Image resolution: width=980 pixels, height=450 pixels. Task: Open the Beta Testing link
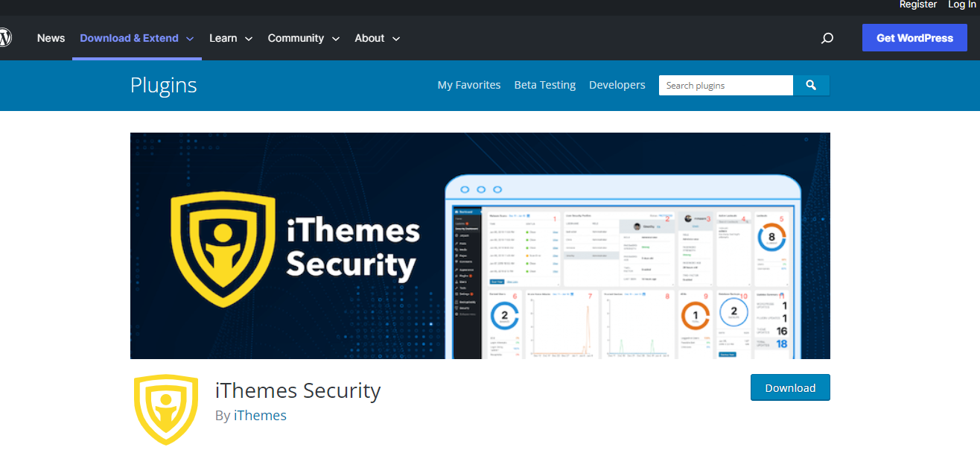[x=545, y=85]
